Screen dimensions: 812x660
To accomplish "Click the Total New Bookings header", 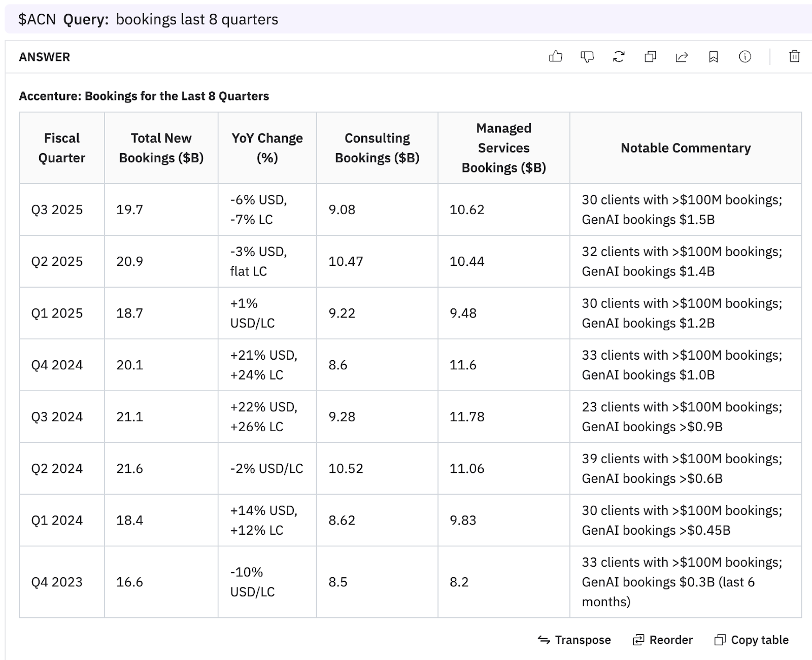I will 161,148.
